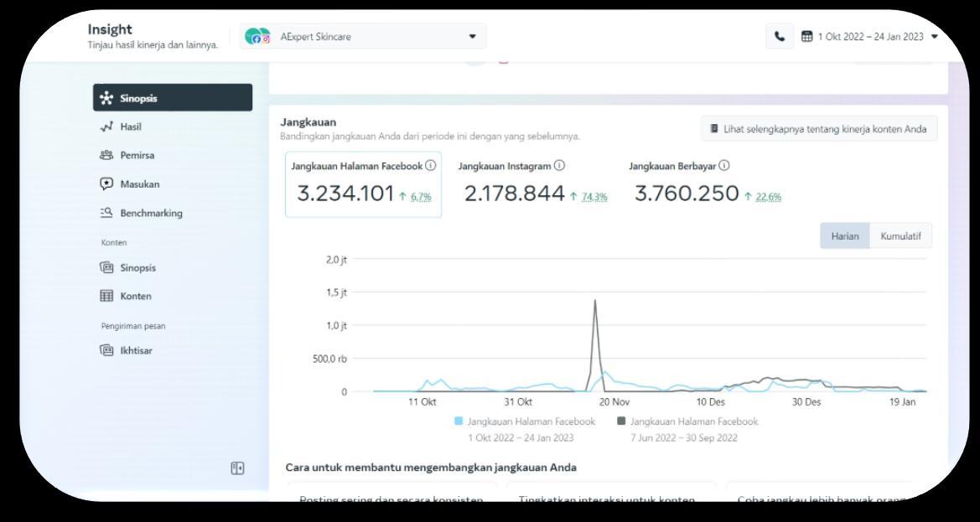Click the 6,7% change percentage link
Screen dimensions: 980x522
(421, 197)
